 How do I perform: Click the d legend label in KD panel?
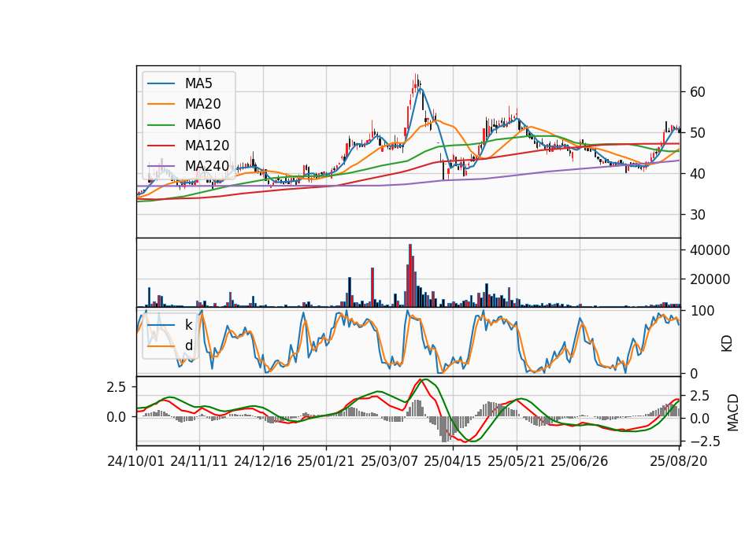point(188,345)
